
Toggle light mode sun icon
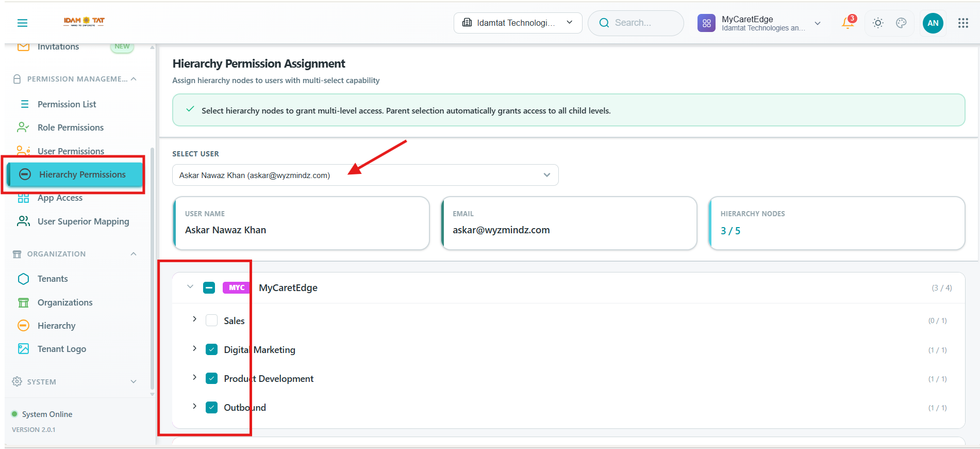click(878, 23)
